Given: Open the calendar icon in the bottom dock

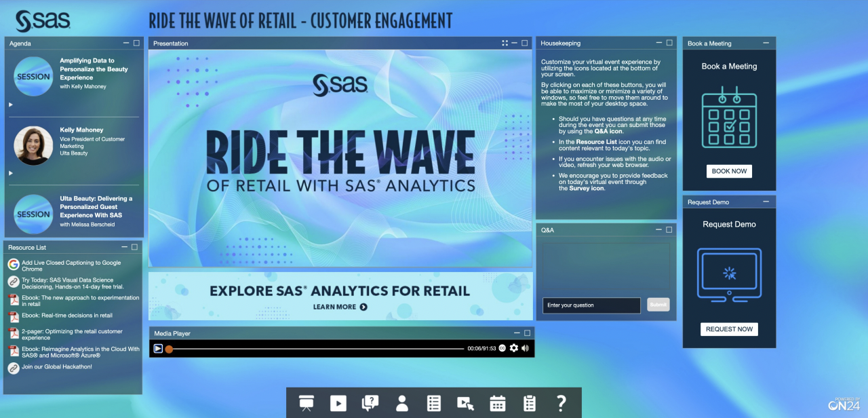Looking at the screenshot, I should pyautogui.click(x=498, y=403).
